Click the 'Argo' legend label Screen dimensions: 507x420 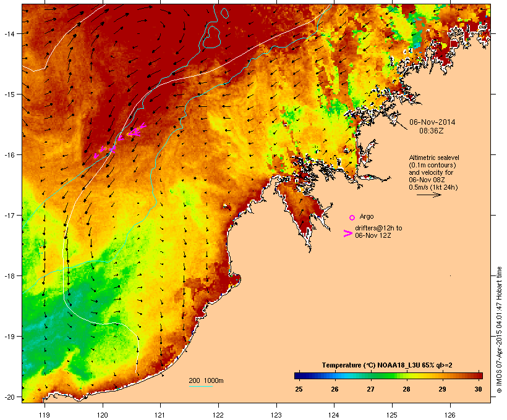pos(367,216)
